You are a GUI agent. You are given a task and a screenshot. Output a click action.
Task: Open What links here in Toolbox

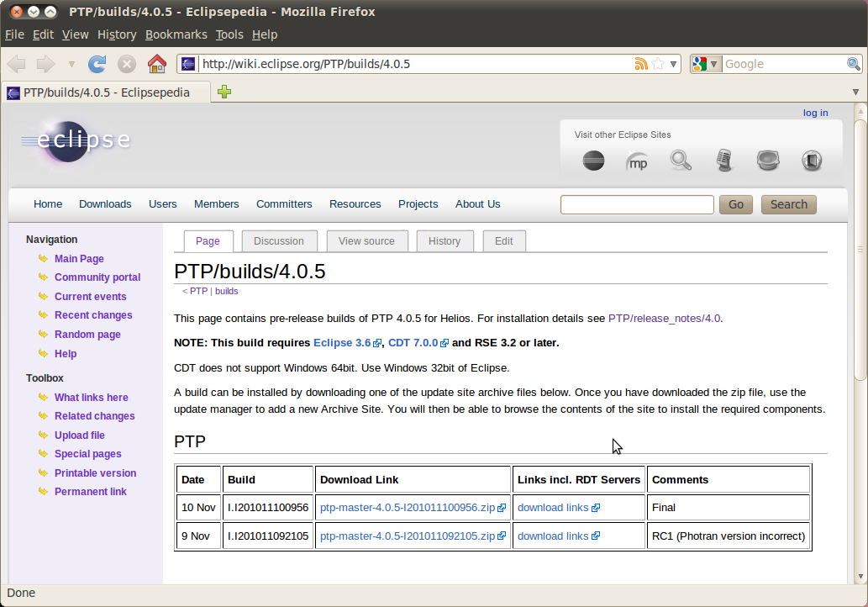click(x=92, y=397)
